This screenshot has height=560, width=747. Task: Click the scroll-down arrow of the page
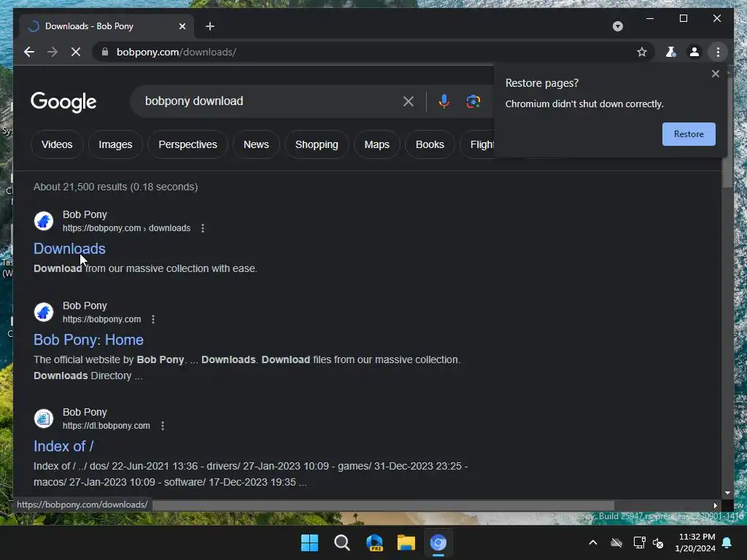[x=727, y=494]
